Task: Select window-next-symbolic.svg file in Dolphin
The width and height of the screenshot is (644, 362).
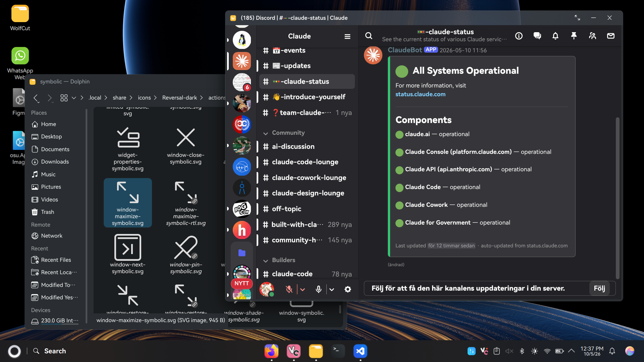Action: tap(128, 254)
